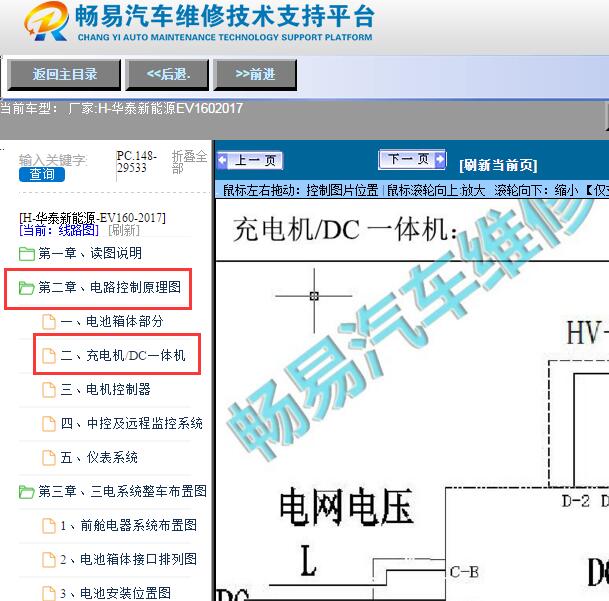Click the 当前：线路图 link
This screenshot has width=609, height=601.
(59, 230)
